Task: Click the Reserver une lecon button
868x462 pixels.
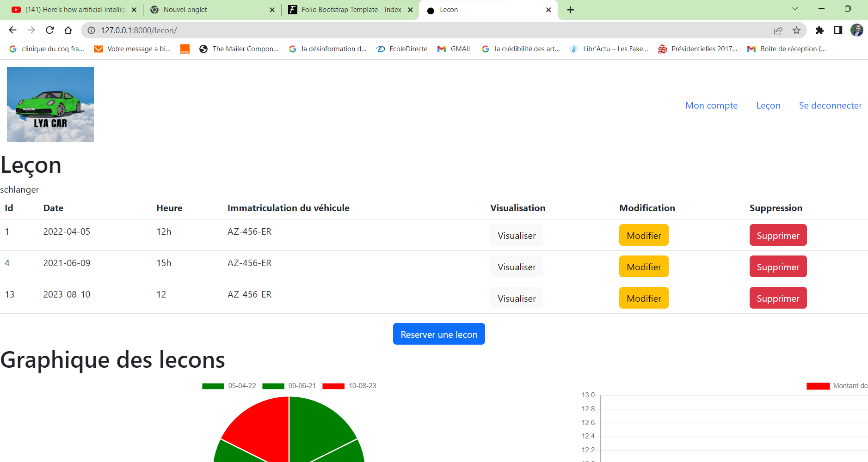Action: coord(438,334)
